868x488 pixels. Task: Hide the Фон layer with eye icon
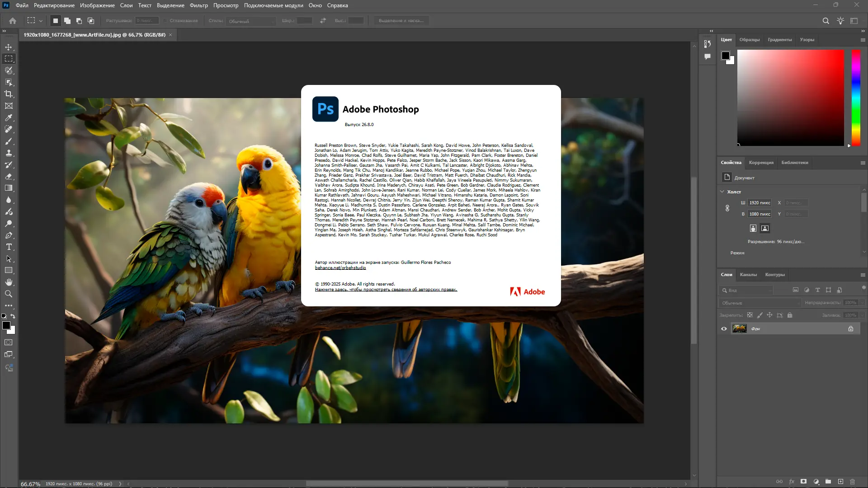coord(724,329)
